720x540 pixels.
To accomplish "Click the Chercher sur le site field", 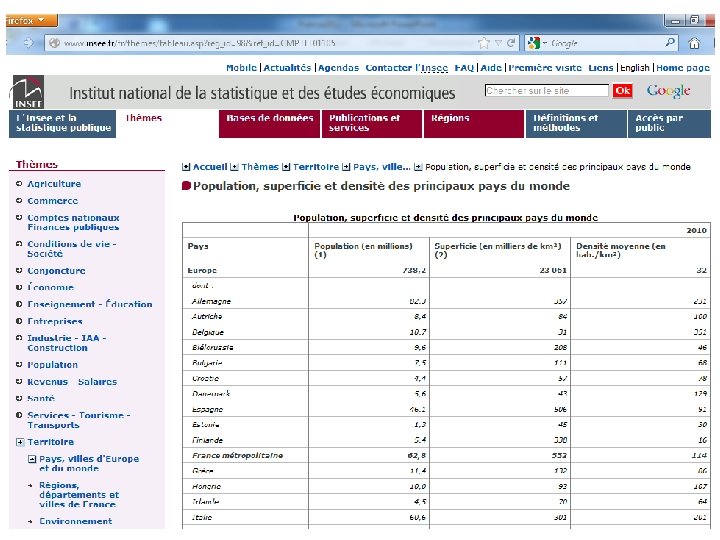I will pyautogui.click(x=546, y=90).
